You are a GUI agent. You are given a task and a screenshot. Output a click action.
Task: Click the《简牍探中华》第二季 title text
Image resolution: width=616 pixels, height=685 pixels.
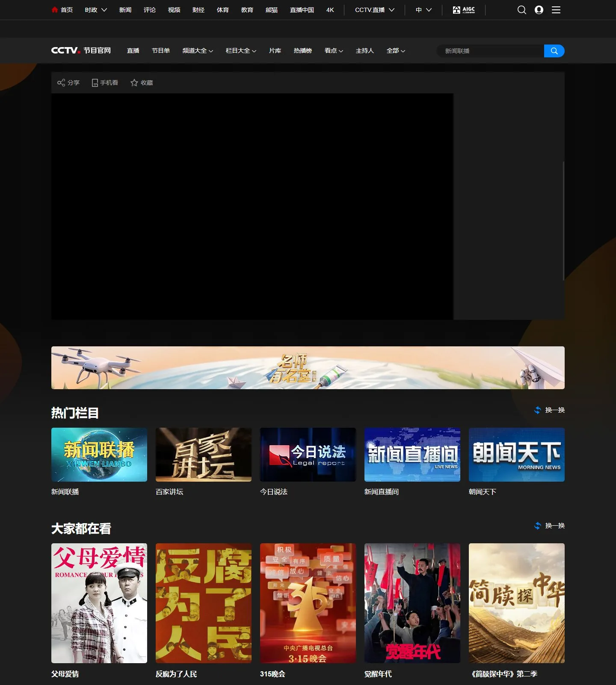503,674
